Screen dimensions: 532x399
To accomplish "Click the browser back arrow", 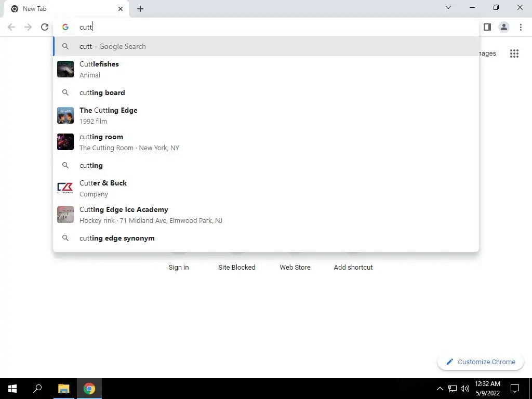I will pyautogui.click(x=11, y=27).
